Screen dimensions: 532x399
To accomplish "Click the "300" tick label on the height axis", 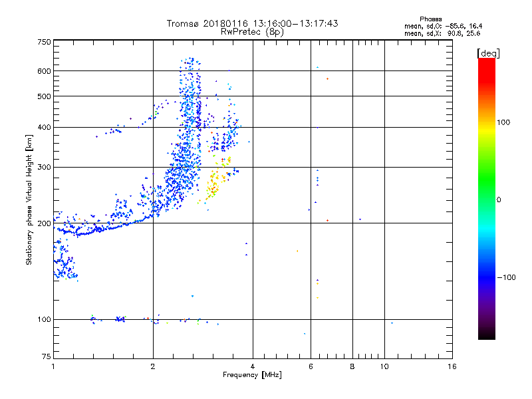I will [44, 168].
